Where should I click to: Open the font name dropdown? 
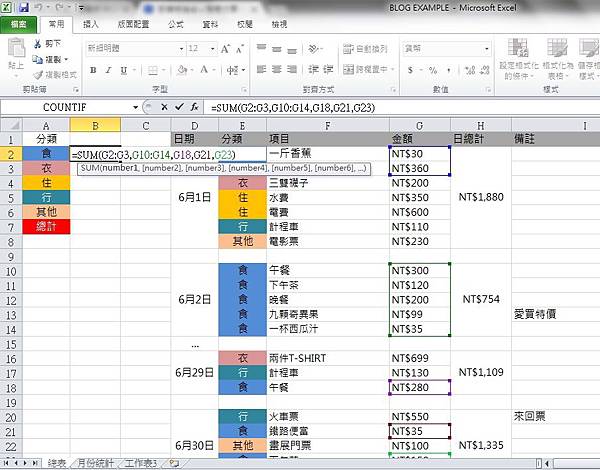[x=181, y=49]
